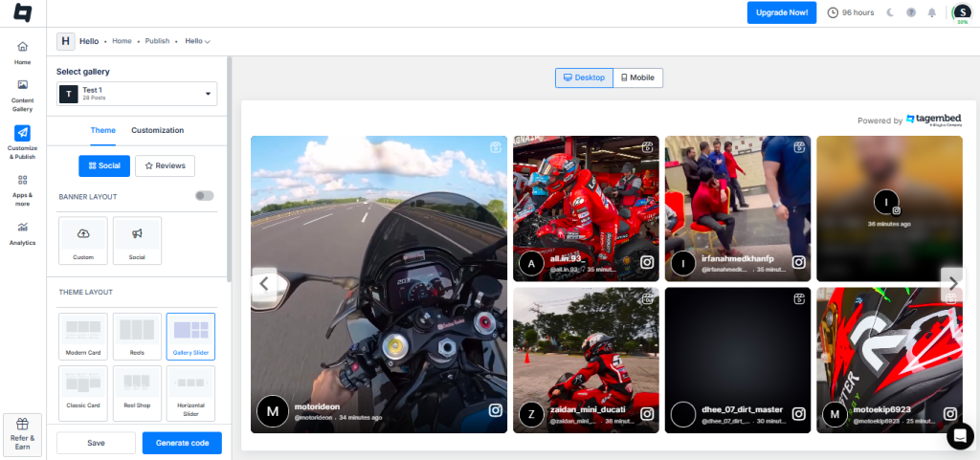The width and height of the screenshot is (980, 460).
Task: Open the help question mark icon
Action: pos(910,12)
